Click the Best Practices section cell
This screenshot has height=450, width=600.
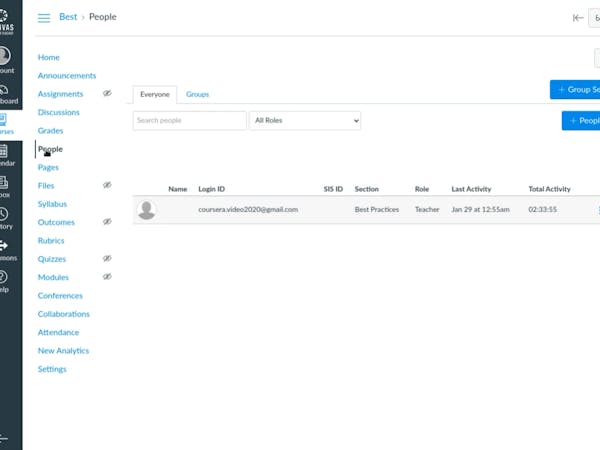pyautogui.click(x=377, y=210)
